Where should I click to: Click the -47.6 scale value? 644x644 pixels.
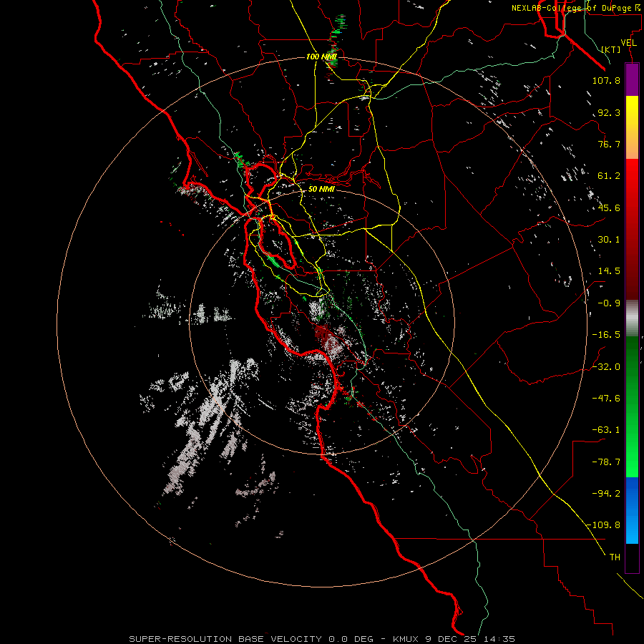coord(606,398)
